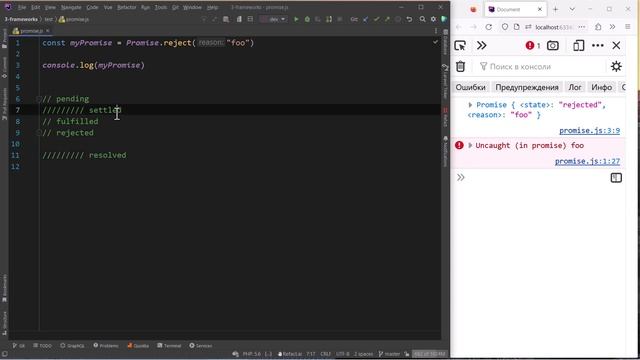Click 3-frameworks breadcrumb in navigation bar
Screen dimensions: 640x360
(21, 19)
